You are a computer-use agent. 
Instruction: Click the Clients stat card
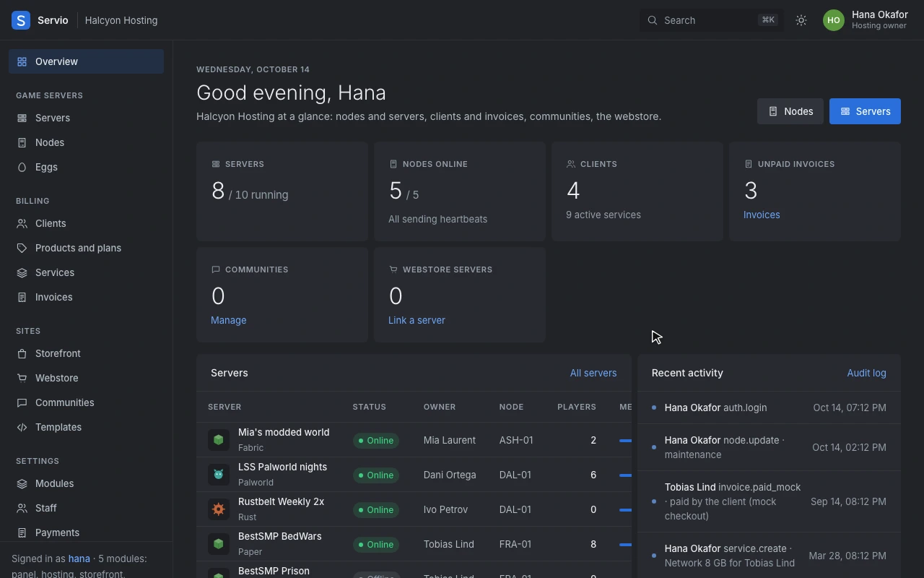(x=637, y=191)
